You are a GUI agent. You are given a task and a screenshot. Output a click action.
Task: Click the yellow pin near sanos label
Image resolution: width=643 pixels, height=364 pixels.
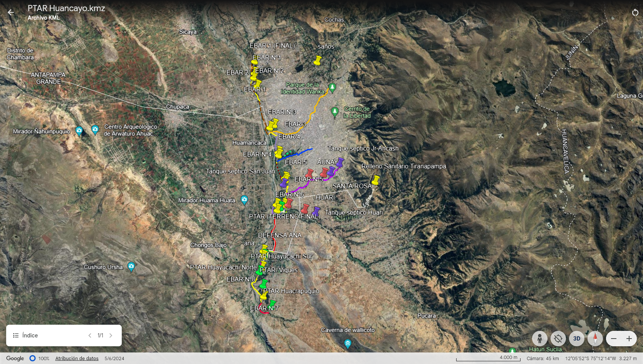[x=317, y=60]
